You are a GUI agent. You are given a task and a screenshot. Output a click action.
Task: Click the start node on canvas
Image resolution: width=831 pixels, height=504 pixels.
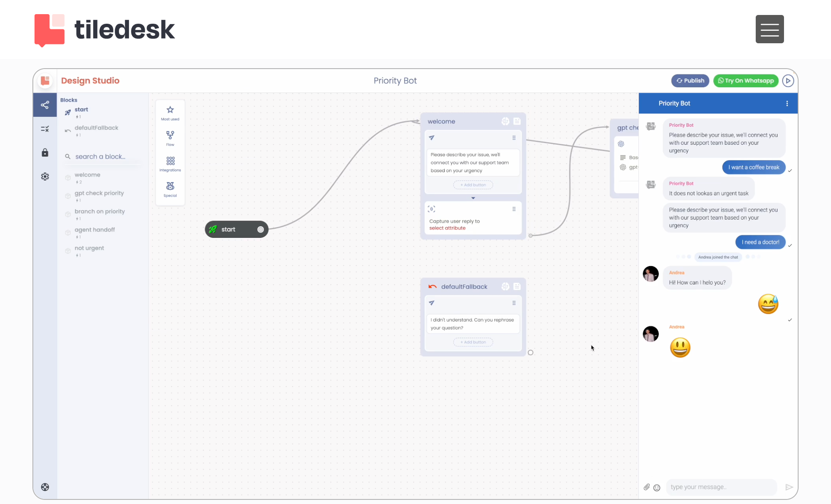coord(236,229)
